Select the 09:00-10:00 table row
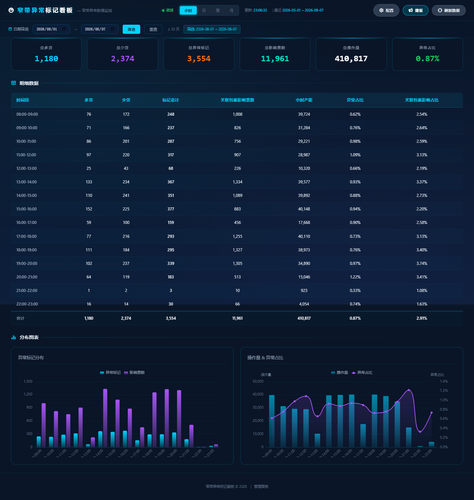Screen dimensions: 474x500 (237, 128)
